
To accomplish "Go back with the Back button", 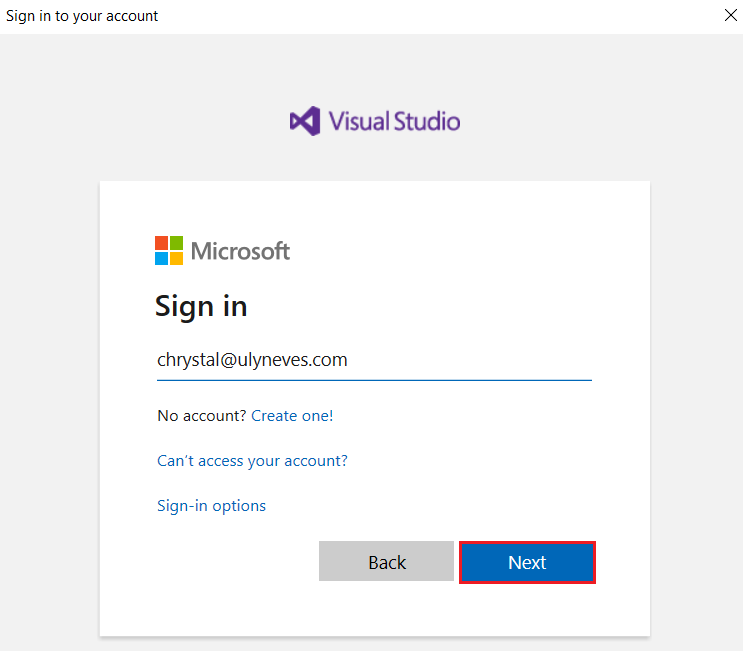I will 386,561.
